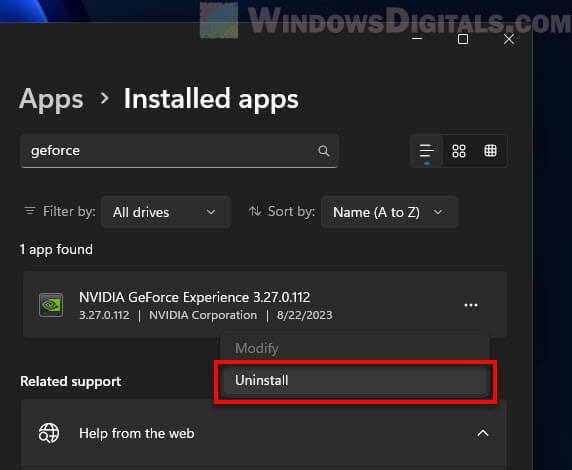
Task: Select Uninstall from the context menu
Action: click(355, 381)
